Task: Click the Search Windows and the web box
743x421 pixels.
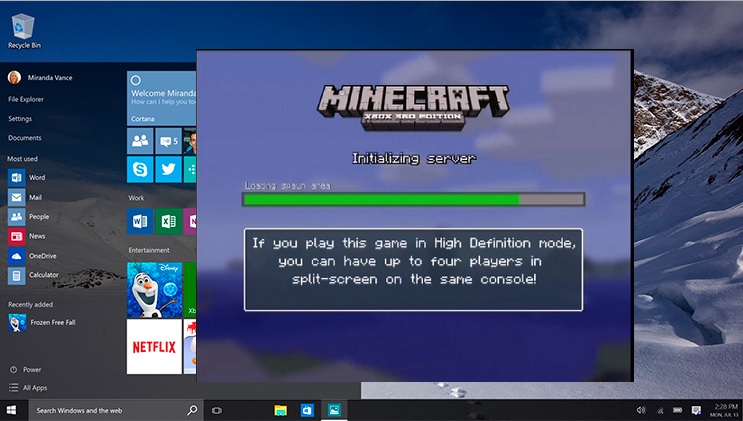Action: 114,410
